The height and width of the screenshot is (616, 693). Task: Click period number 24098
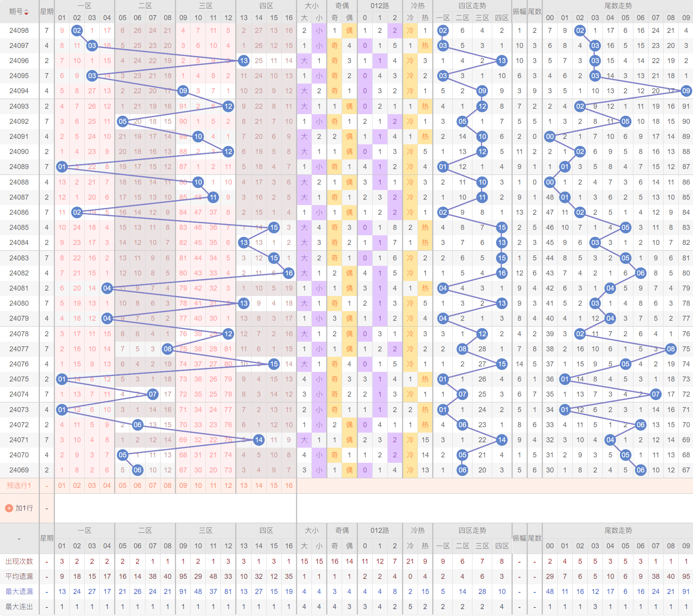coord(19,30)
